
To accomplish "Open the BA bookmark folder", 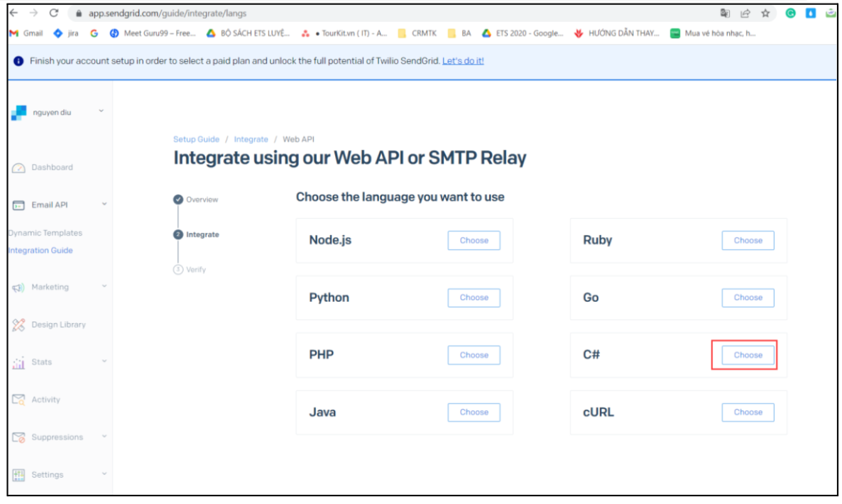I will tap(459, 33).
